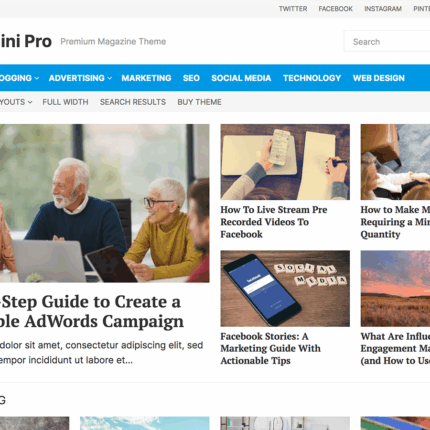The height and width of the screenshot is (430, 430).
Task: Click the Twitter link in the top bar
Action: pos(293,9)
